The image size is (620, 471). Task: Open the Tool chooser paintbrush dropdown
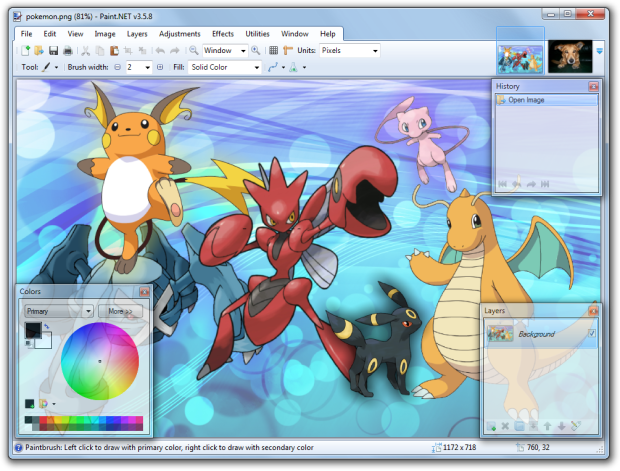(50, 67)
